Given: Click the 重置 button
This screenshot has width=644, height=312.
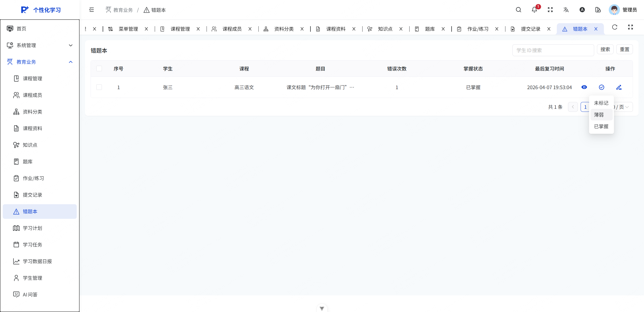Looking at the screenshot, I should pyautogui.click(x=624, y=50).
